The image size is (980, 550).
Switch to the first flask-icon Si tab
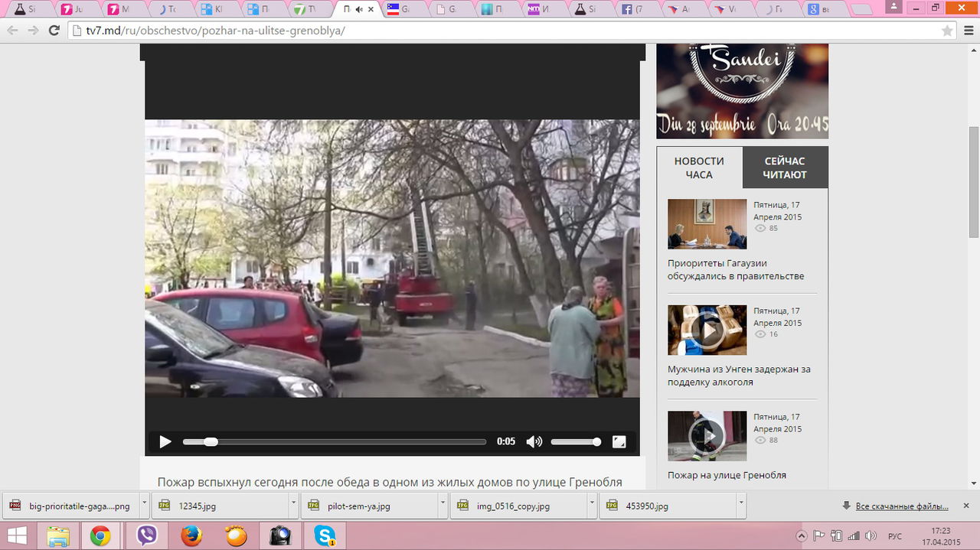point(31,9)
